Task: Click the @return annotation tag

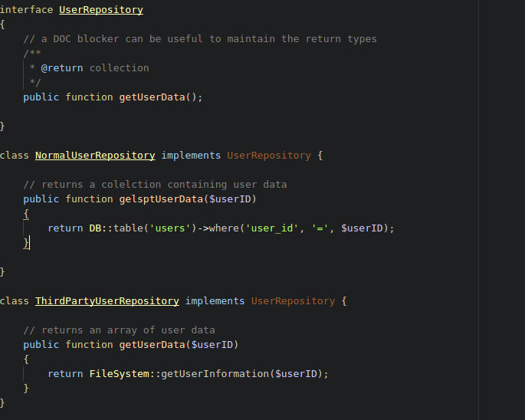Action: [x=61, y=68]
